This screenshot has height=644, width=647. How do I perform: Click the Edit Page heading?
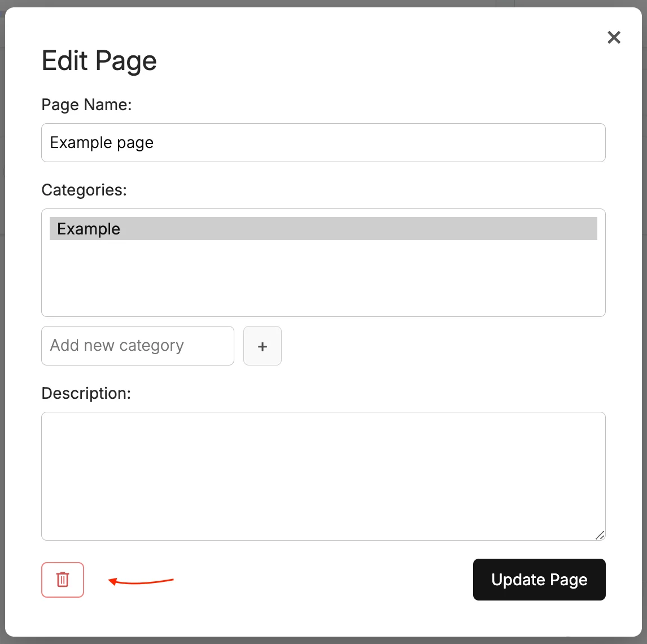point(99,60)
